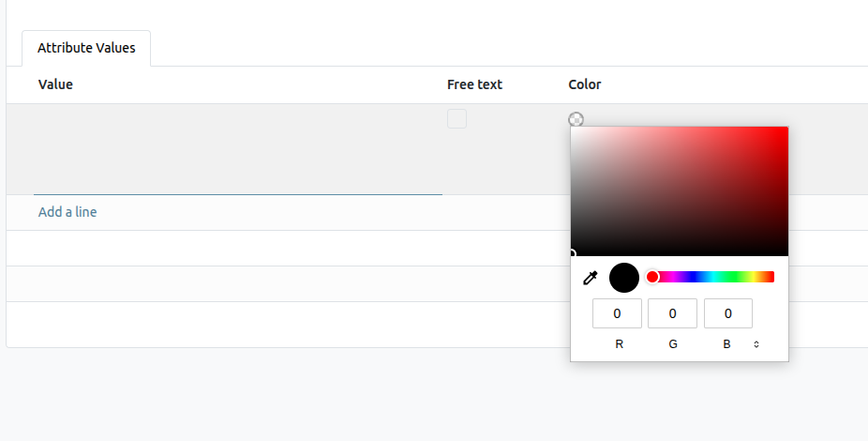The width and height of the screenshot is (868, 441).
Task: Click the Color column header
Action: (585, 84)
